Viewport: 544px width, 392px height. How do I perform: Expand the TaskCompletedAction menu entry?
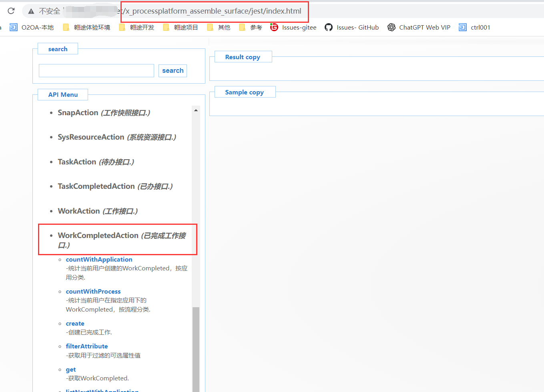tap(115, 186)
